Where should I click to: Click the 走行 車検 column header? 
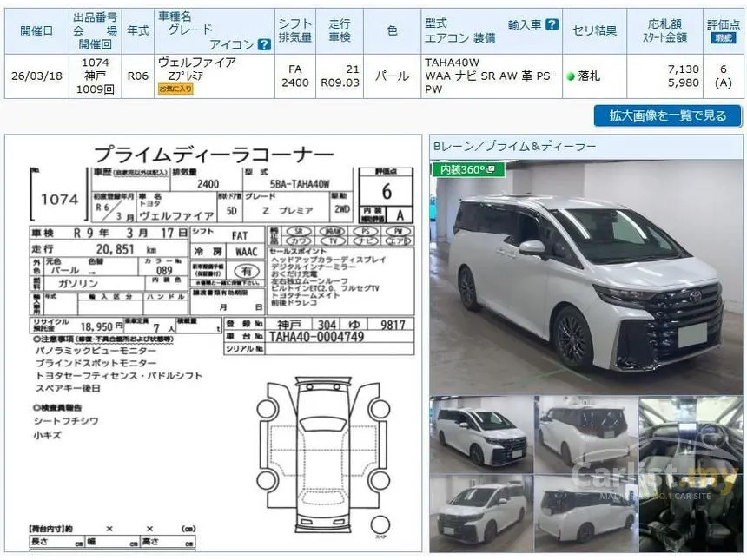click(340, 31)
